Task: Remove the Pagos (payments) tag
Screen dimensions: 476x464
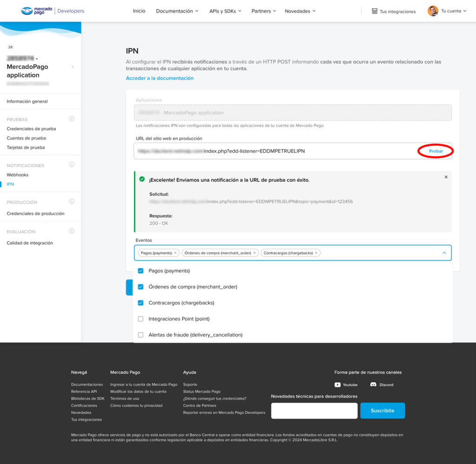Action: [175, 253]
